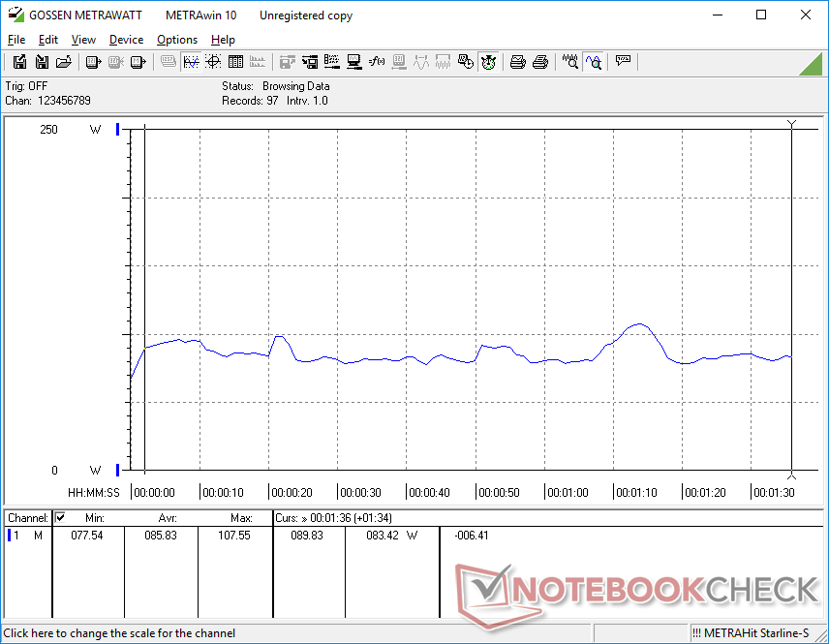This screenshot has width=829, height=644.
Task: Click the Min value 077.54
Action: point(87,536)
